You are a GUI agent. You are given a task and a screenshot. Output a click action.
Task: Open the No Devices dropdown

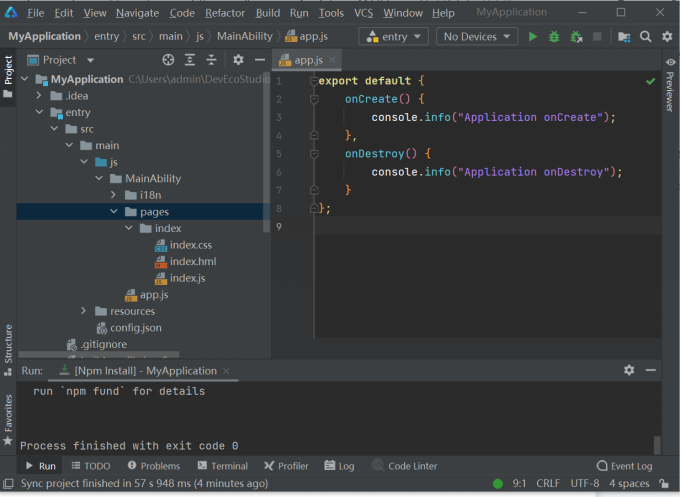coord(475,36)
